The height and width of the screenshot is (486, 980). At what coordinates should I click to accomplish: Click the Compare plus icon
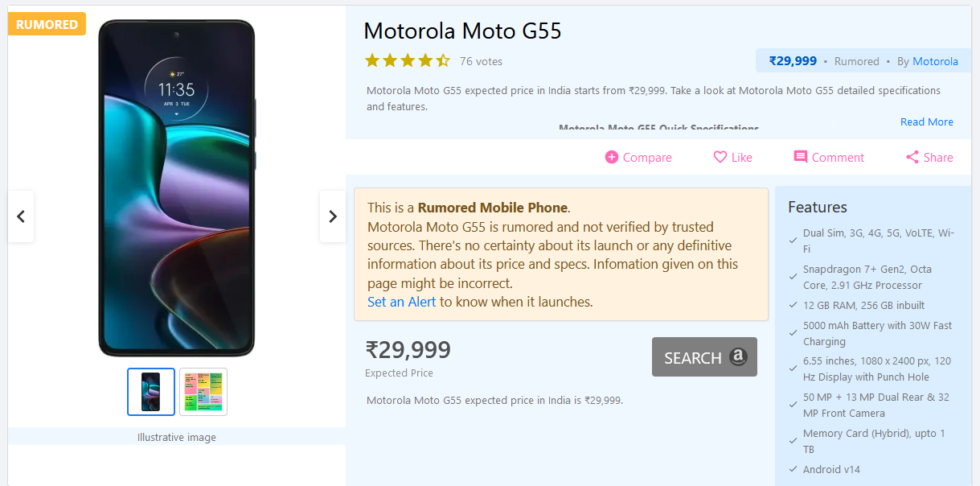tap(612, 158)
